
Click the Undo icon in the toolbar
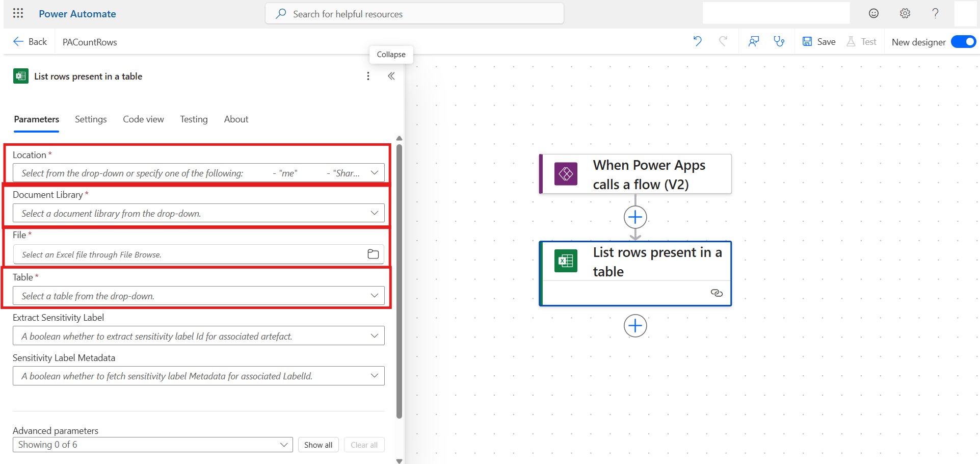coord(697,41)
